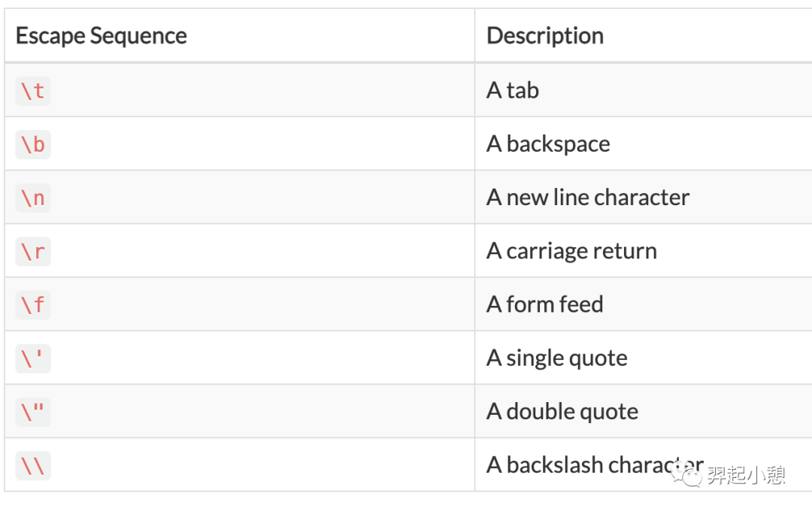Click the Chinese watermark text beside the logo
Viewport: 812px width, 511px height.
click(746, 476)
